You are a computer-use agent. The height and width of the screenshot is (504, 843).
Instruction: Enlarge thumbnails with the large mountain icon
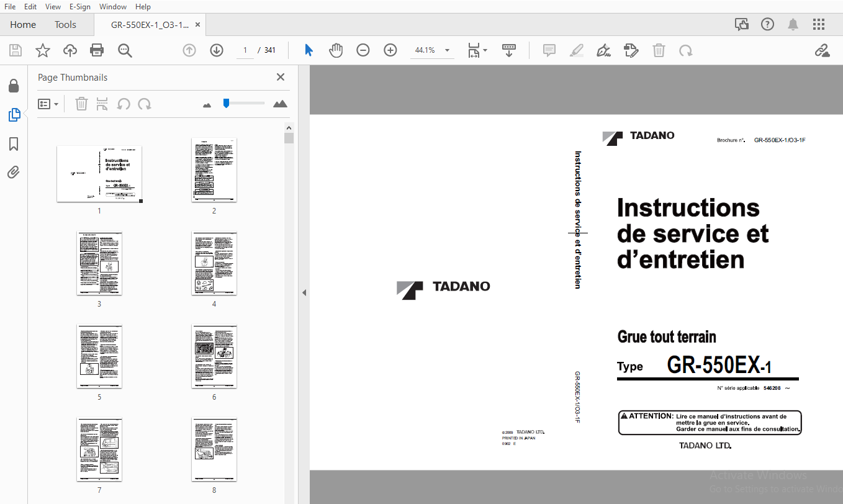coord(281,104)
